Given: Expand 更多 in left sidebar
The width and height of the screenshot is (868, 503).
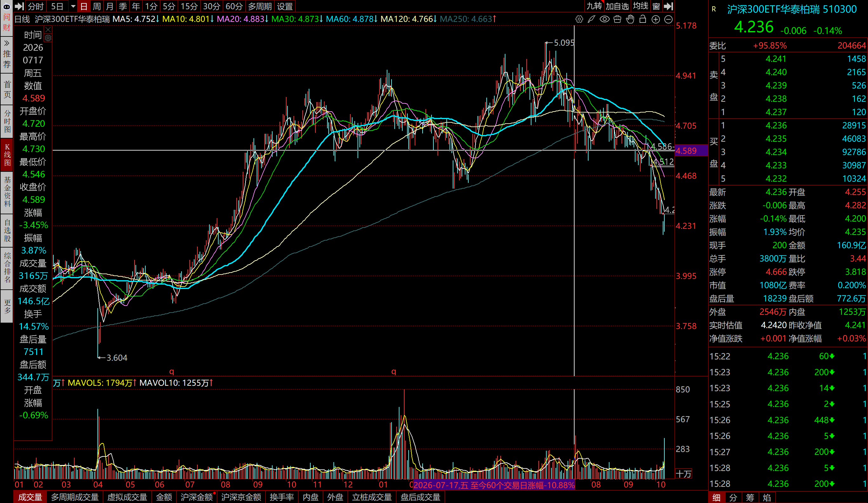Looking at the screenshot, I should coord(7,306).
